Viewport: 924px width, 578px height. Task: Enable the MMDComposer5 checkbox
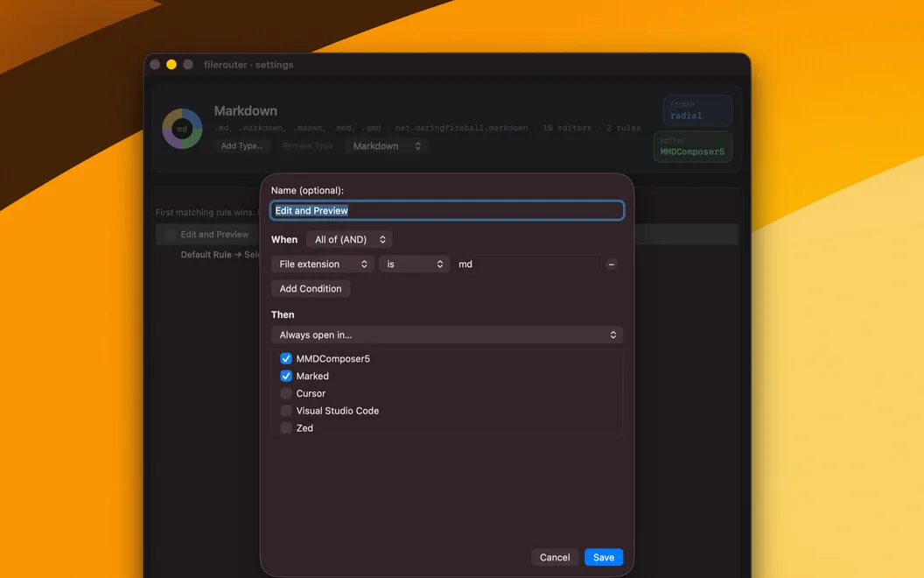pos(286,358)
